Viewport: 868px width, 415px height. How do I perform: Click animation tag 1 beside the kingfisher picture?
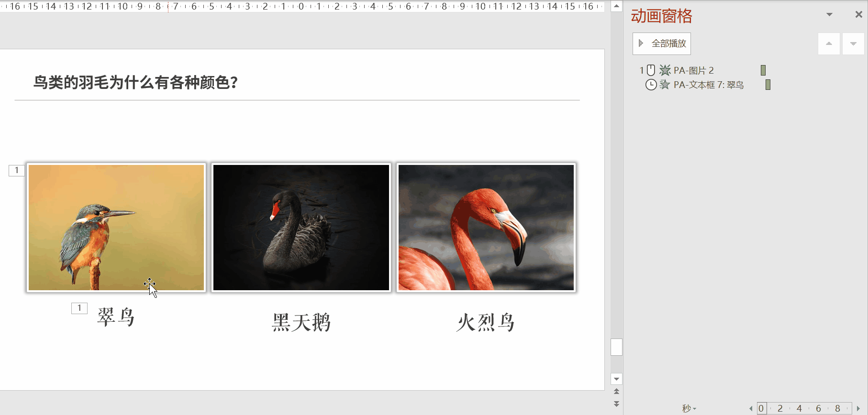(17, 170)
